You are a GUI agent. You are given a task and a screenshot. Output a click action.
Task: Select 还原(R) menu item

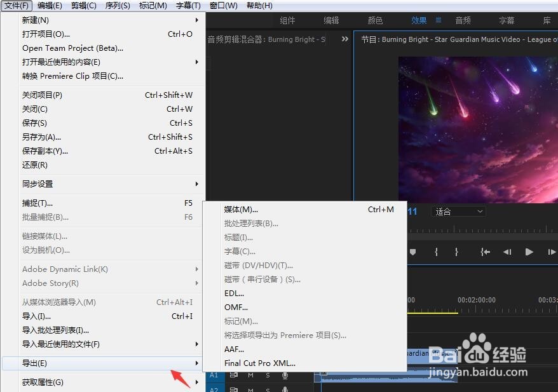(x=103, y=165)
